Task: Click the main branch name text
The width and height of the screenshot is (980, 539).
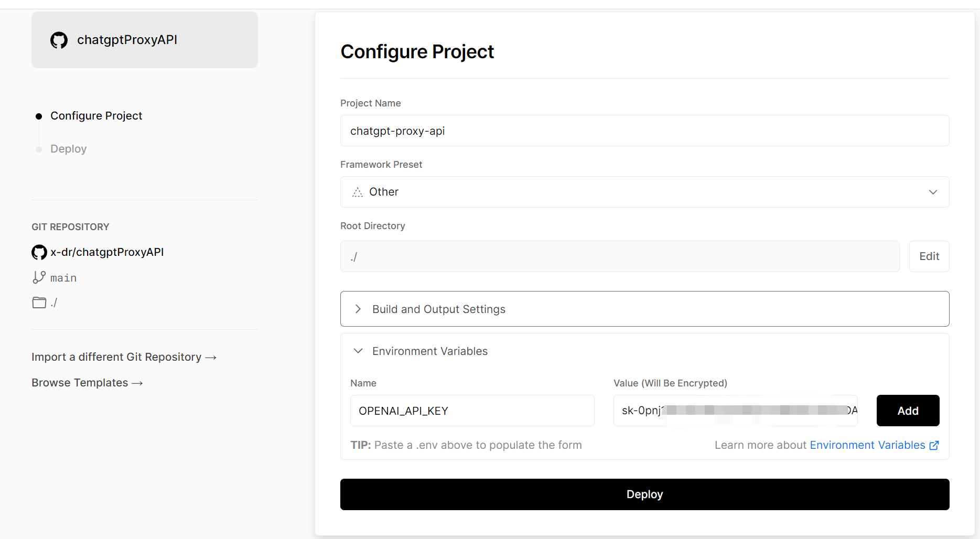Action: (63, 278)
